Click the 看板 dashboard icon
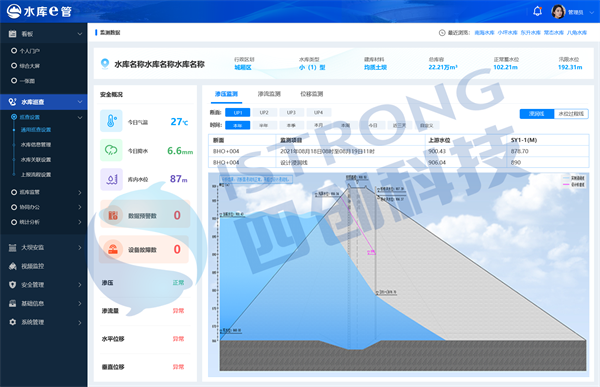 (13, 34)
